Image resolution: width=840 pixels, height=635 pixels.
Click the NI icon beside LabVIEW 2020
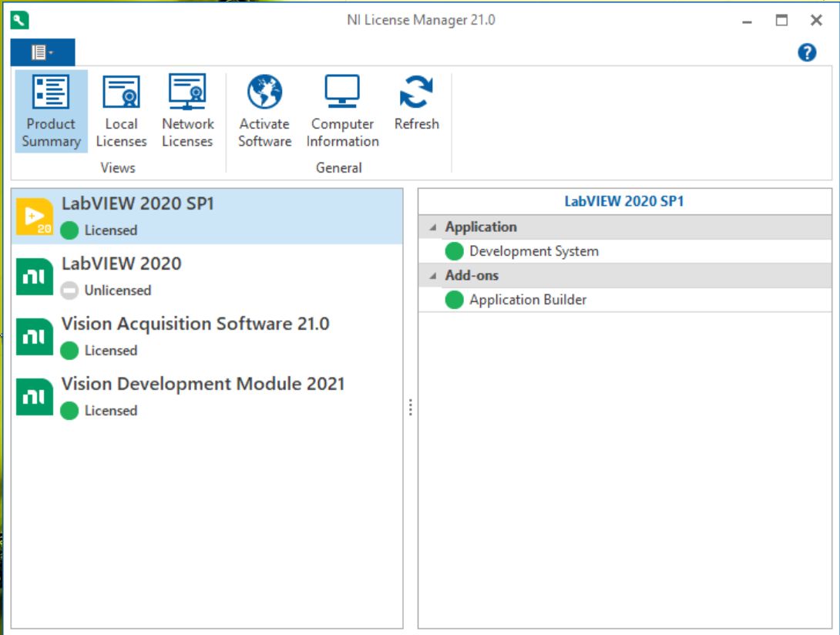point(34,277)
